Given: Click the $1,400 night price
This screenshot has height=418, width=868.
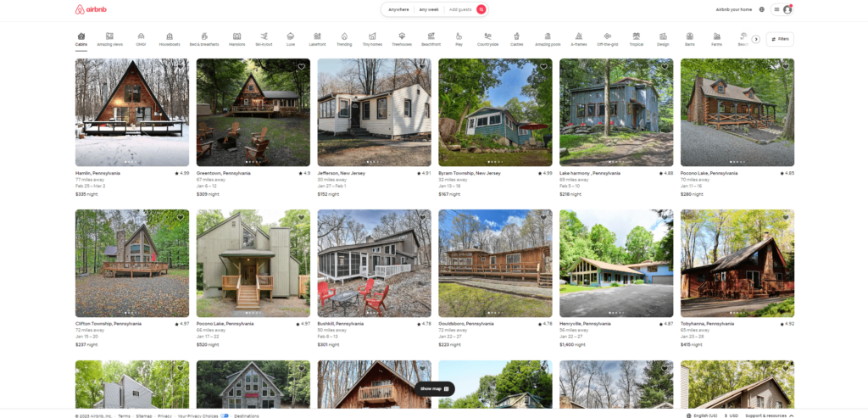Looking at the screenshot, I should point(572,344).
